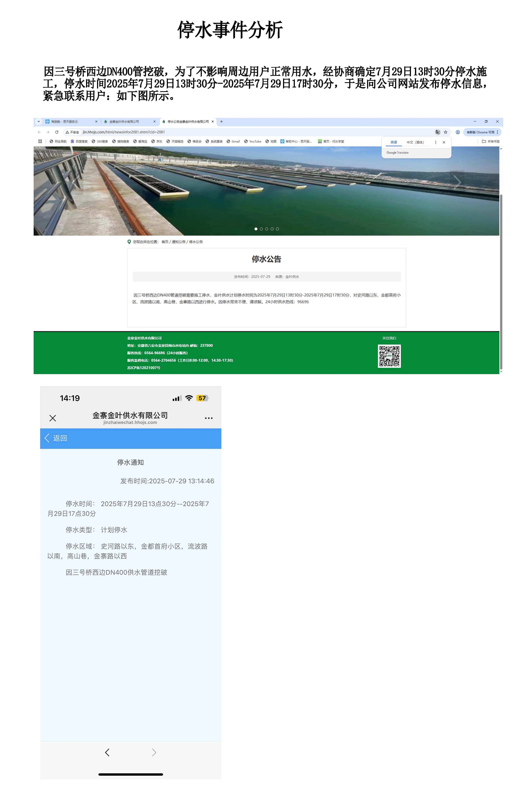Open a new browser tab with plus button
Screen dimensions: 532x789
tap(222, 122)
